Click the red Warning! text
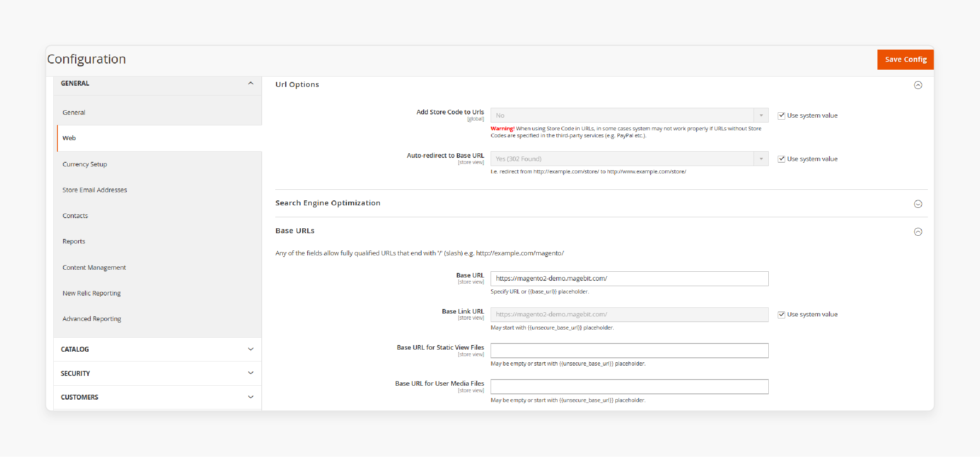The image size is (980, 457). [503, 129]
